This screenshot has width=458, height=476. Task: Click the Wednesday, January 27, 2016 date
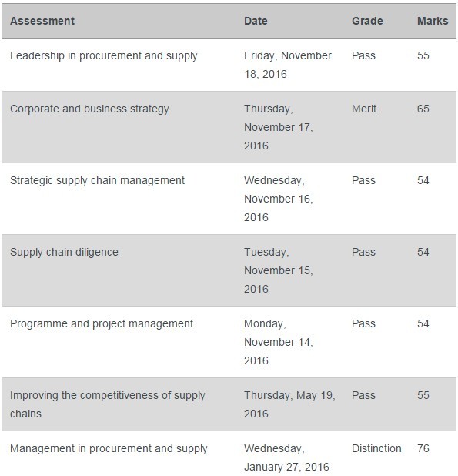coord(286,458)
